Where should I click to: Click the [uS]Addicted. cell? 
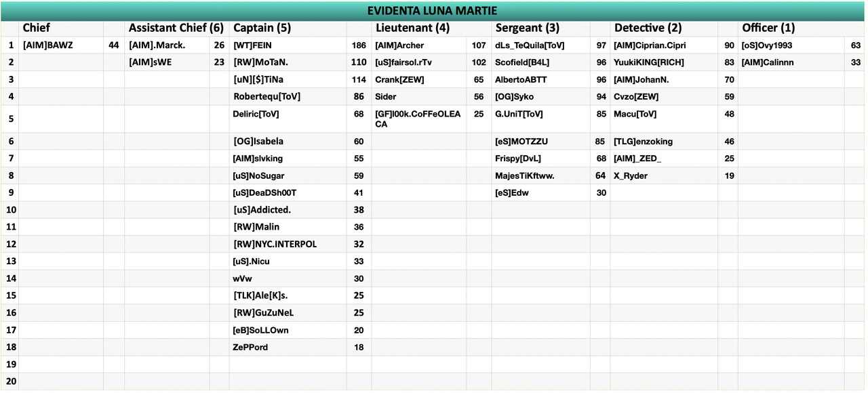pos(288,209)
